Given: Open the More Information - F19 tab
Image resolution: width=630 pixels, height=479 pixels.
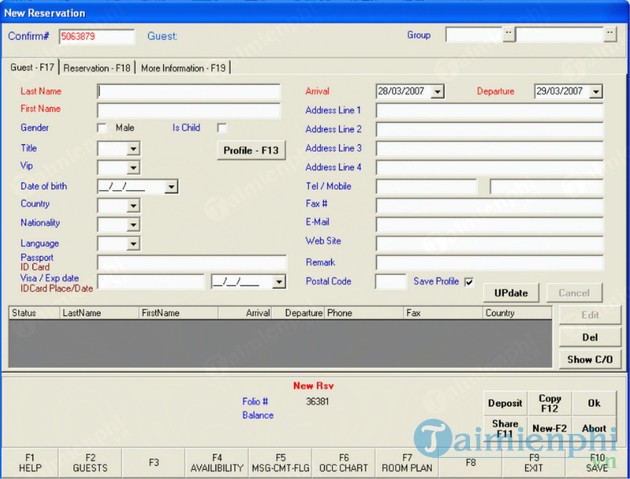Looking at the screenshot, I should pyautogui.click(x=183, y=68).
